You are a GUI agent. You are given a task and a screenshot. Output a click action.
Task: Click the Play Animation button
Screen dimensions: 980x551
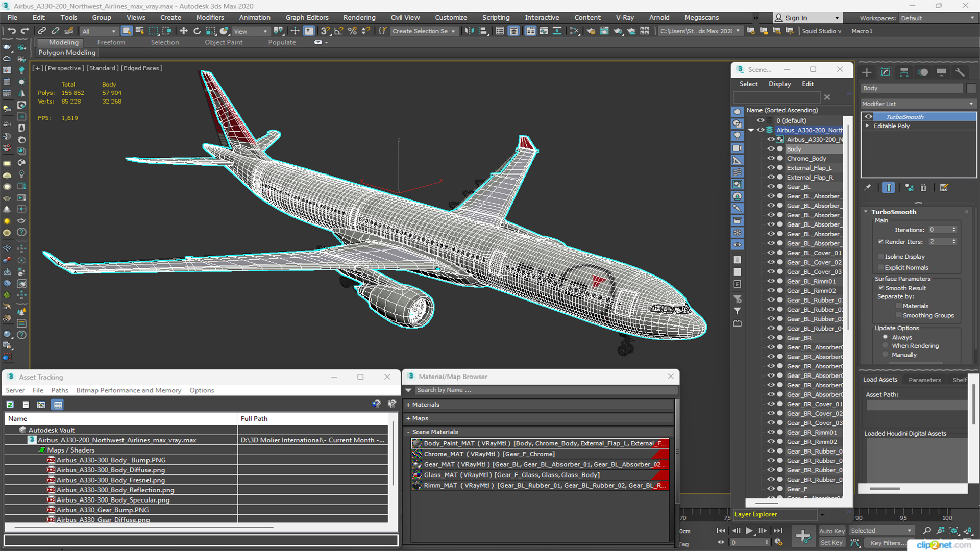coord(749,531)
